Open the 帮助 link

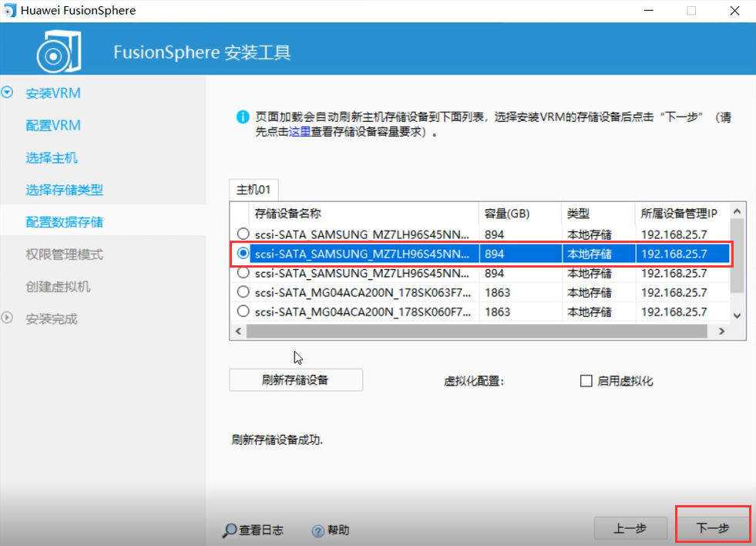click(x=338, y=531)
